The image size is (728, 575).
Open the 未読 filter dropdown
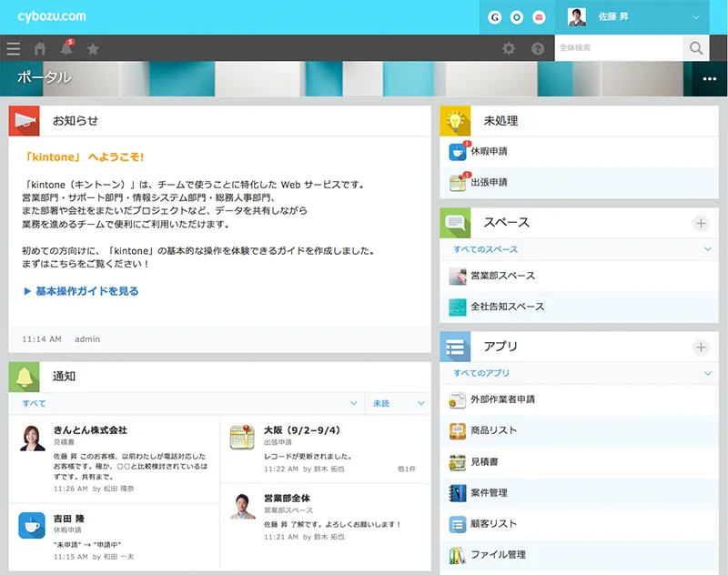click(x=395, y=401)
